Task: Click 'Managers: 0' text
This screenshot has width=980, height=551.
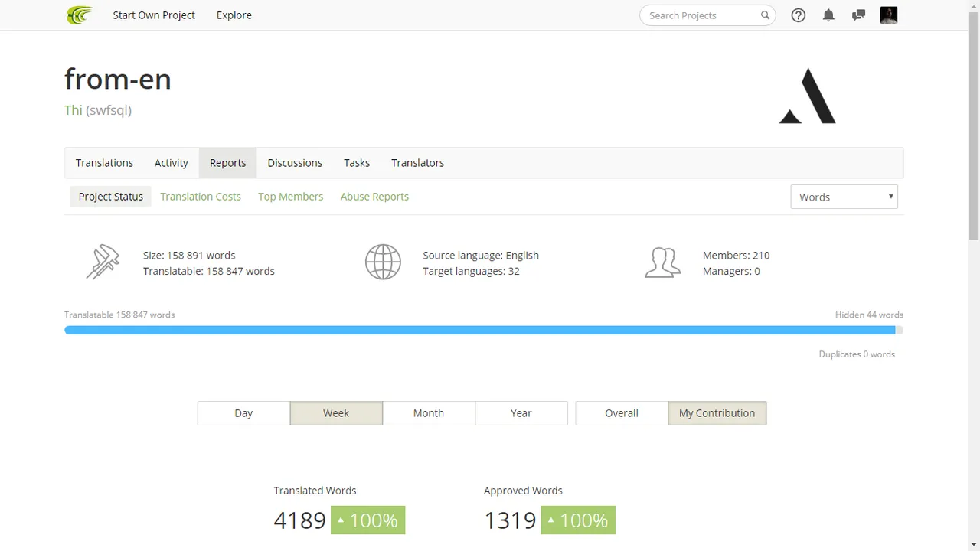Action: (731, 271)
